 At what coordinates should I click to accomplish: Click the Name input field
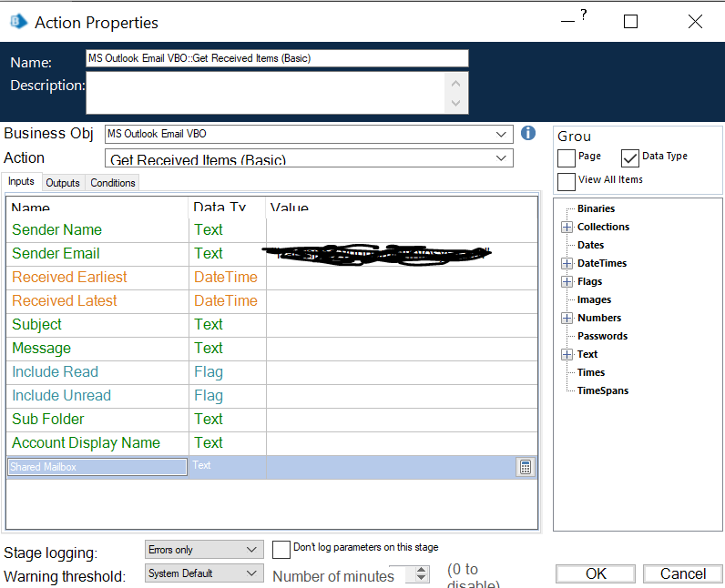pos(277,58)
